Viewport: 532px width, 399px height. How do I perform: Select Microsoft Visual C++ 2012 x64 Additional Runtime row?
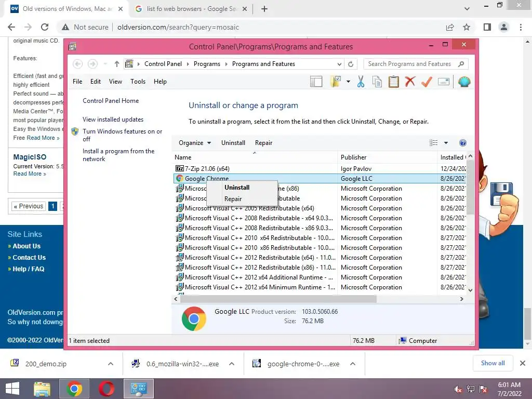point(319,277)
